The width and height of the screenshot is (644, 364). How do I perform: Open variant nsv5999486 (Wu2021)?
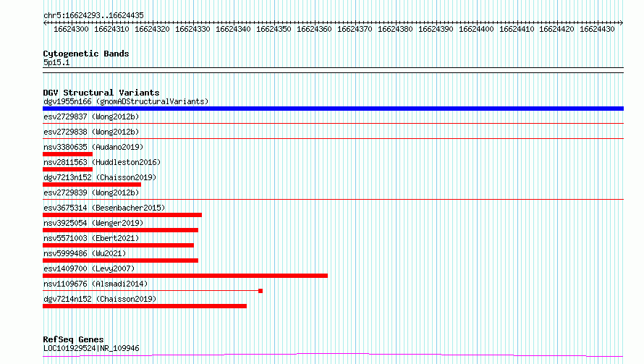[x=85, y=253]
